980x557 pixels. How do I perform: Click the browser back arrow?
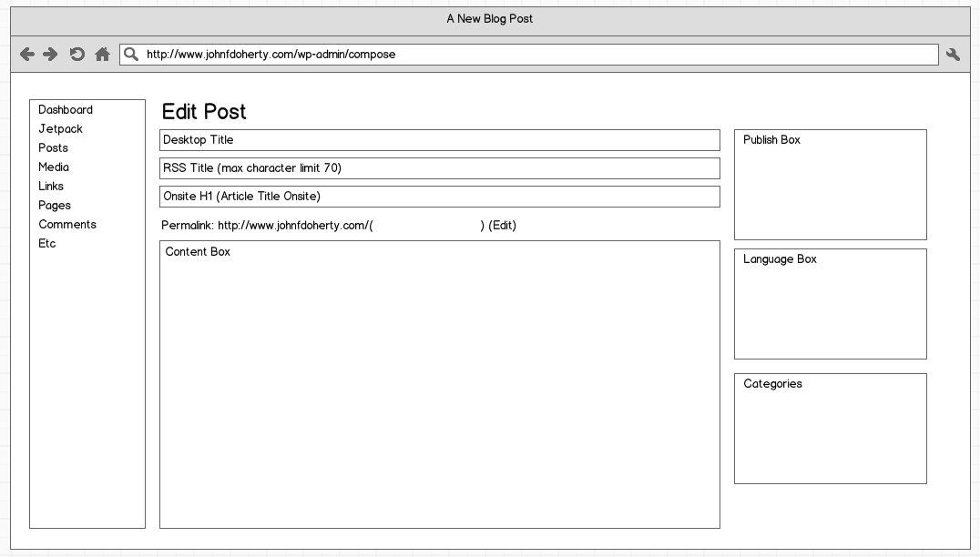[x=27, y=55]
